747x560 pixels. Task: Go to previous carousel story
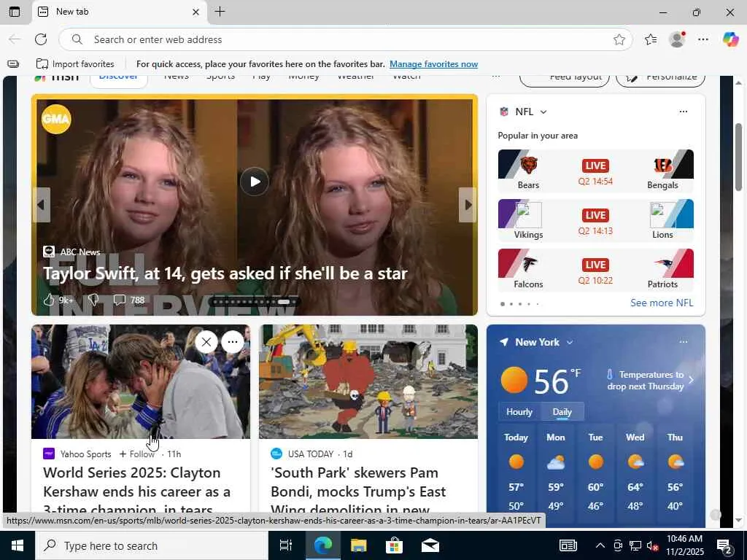pyautogui.click(x=41, y=205)
